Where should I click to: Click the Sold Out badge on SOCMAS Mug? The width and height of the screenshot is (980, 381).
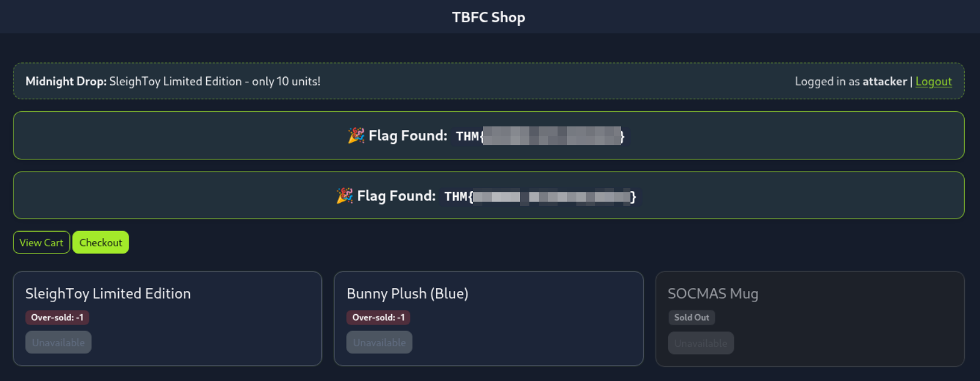pyautogui.click(x=692, y=317)
